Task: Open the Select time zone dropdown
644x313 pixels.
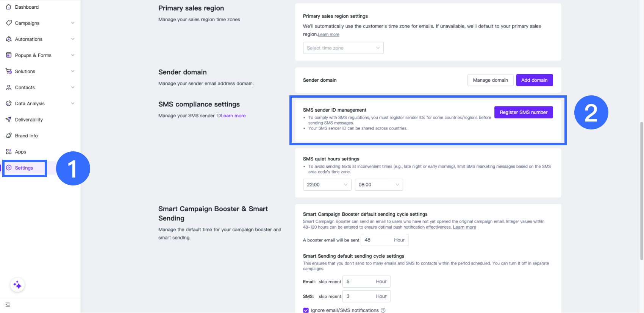Action: click(343, 48)
